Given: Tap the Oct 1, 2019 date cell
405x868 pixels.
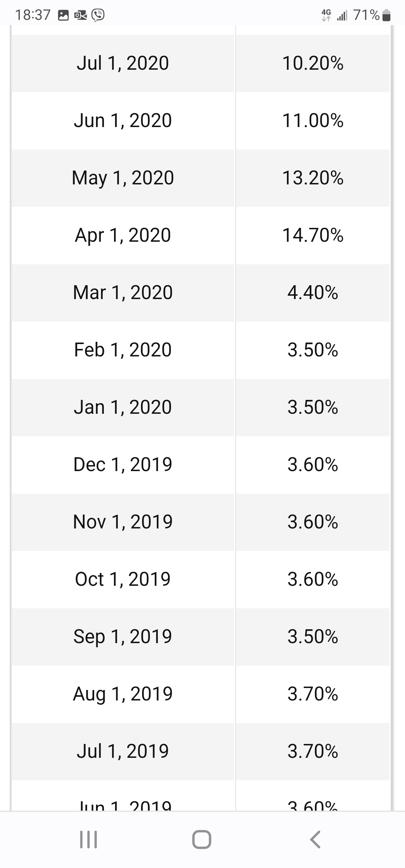Looking at the screenshot, I should click(123, 579).
